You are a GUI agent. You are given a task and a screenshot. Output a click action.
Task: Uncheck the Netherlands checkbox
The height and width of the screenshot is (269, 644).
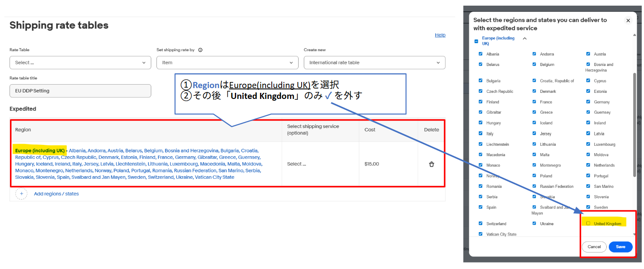click(588, 165)
